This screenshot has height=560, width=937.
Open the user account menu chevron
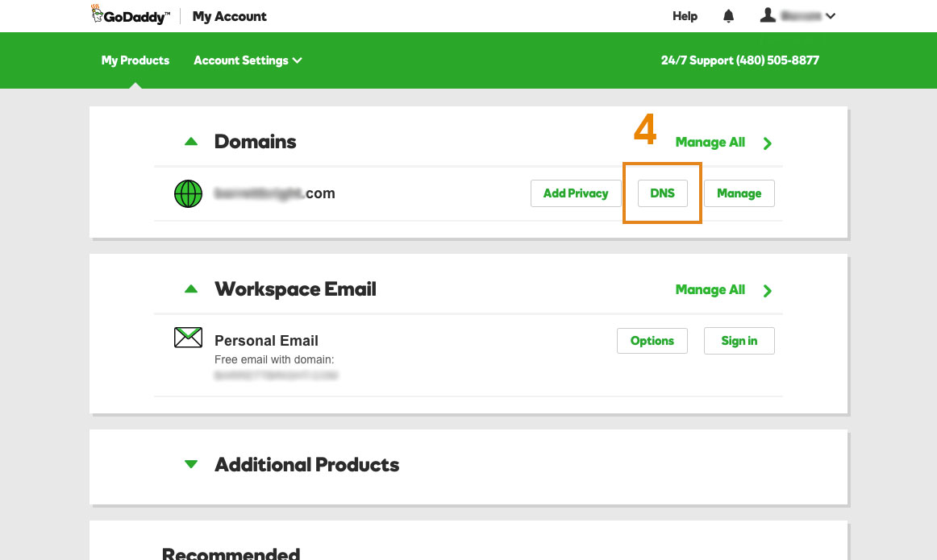click(831, 16)
